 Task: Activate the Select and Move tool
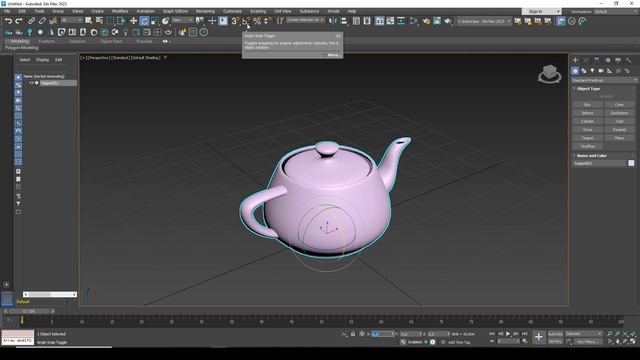(133, 21)
